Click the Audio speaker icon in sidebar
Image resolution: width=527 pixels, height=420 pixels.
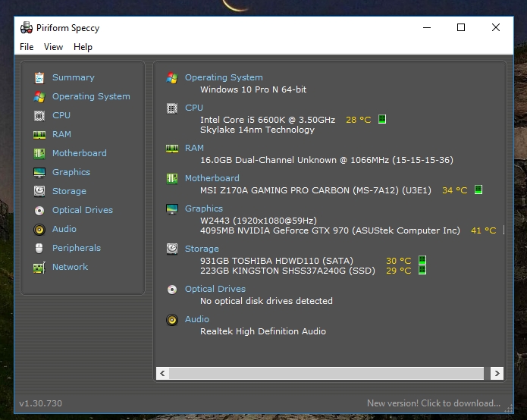(x=39, y=230)
